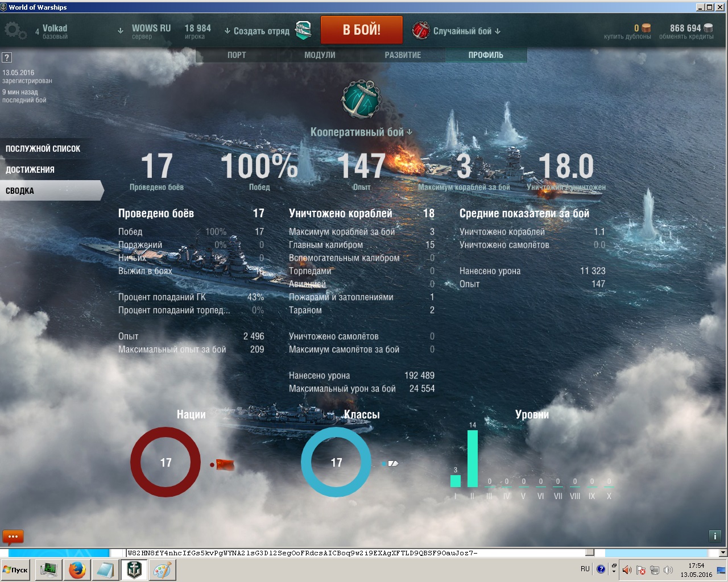Click the blue help tray icon
Viewport: 728px width, 582px height.
pyautogui.click(x=601, y=569)
